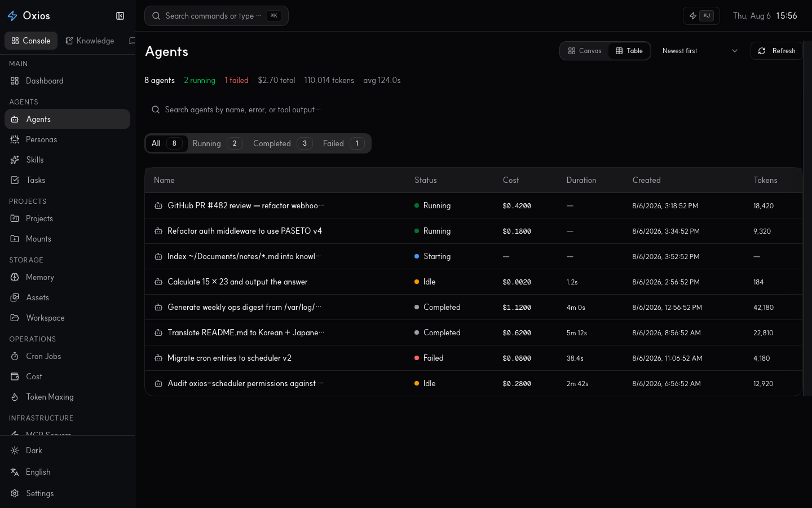The height and width of the screenshot is (508, 812).
Task: Open the Cron Jobs page
Action: (x=67, y=356)
